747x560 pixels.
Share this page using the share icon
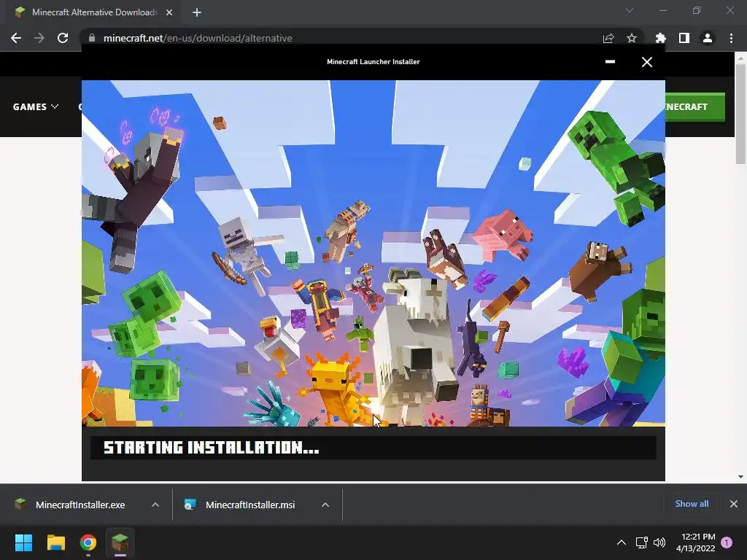pyautogui.click(x=608, y=38)
